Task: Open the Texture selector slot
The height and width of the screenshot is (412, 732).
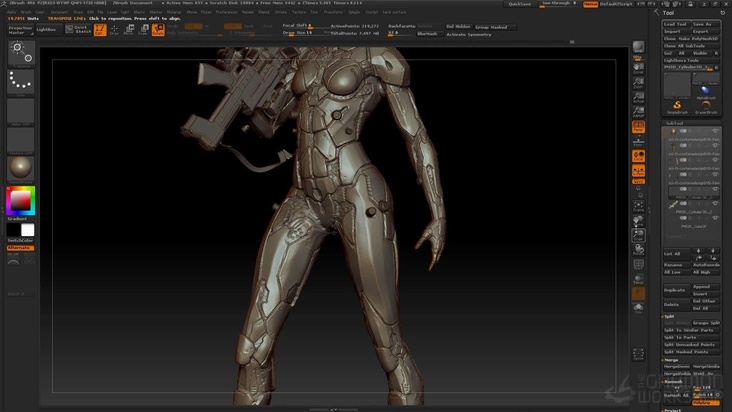Action: (x=21, y=140)
